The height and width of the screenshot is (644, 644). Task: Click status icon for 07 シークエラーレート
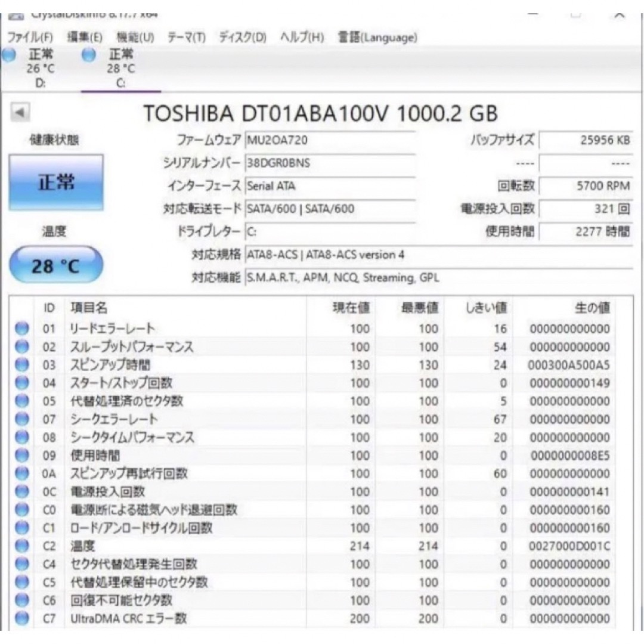coord(22,419)
